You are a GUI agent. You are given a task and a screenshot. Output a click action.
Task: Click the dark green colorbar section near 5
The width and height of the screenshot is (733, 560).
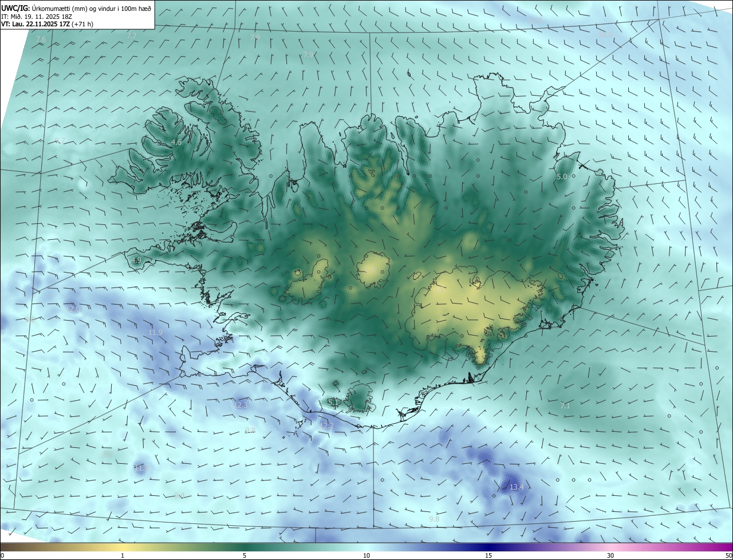pyautogui.click(x=245, y=547)
